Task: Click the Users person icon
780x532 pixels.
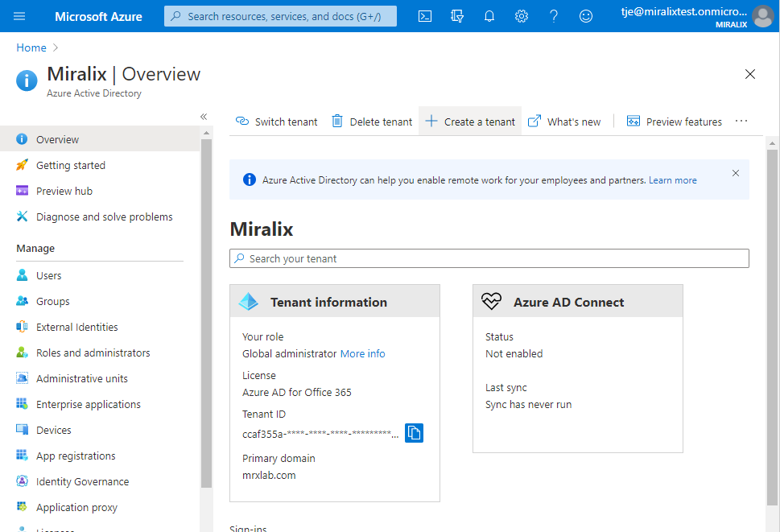Action: tap(22, 275)
